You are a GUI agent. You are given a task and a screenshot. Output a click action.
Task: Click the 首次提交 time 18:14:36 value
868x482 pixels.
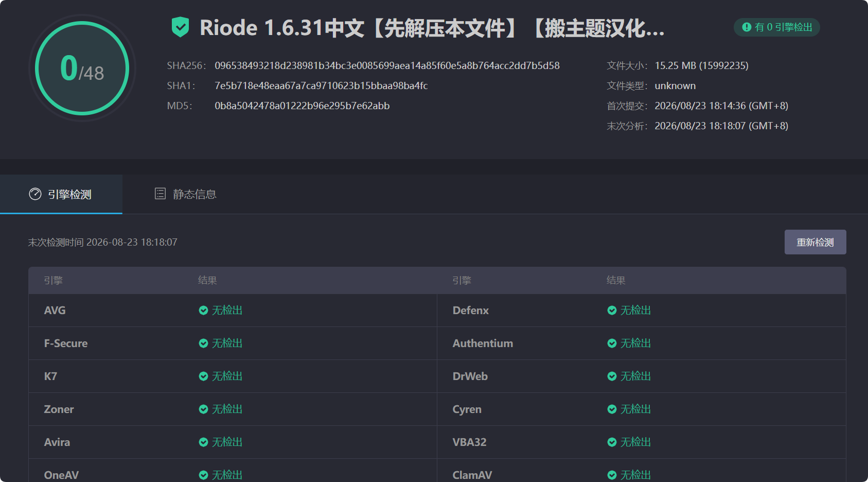pos(721,106)
